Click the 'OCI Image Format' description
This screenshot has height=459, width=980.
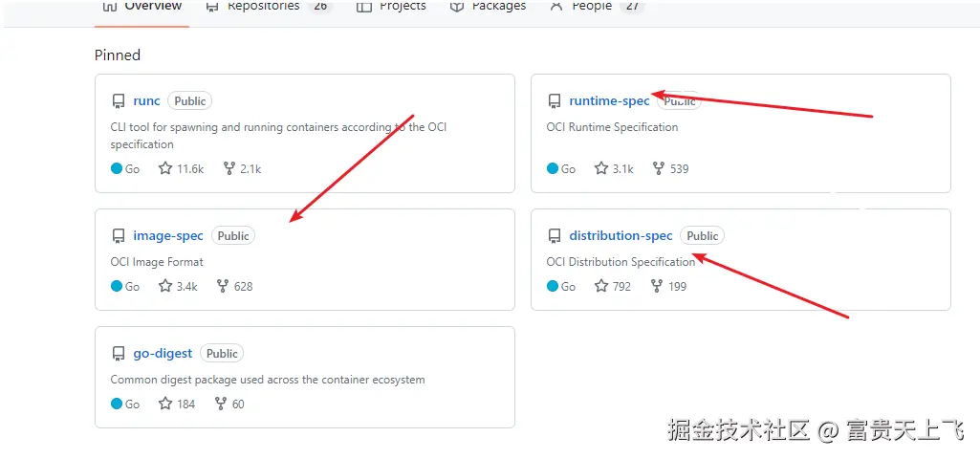click(x=157, y=262)
